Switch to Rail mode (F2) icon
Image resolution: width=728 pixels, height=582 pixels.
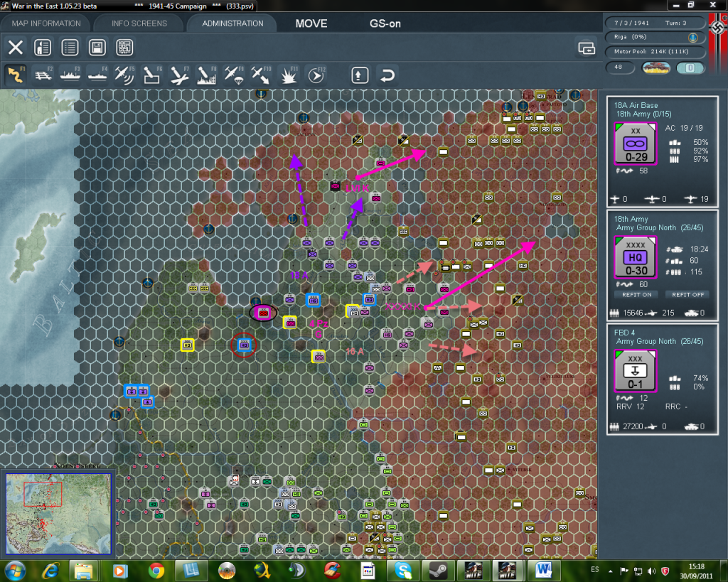(x=43, y=75)
